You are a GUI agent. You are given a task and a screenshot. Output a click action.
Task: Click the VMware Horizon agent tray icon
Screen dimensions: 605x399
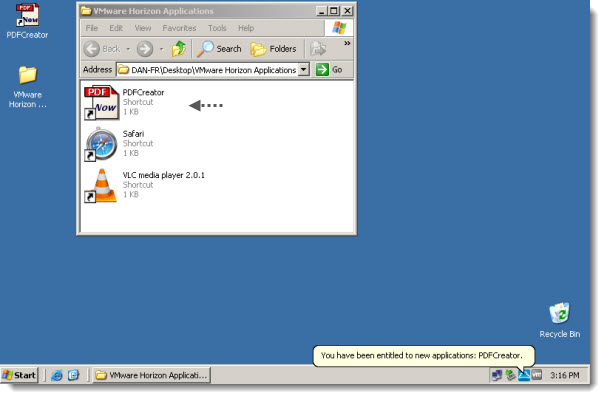tap(524, 375)
